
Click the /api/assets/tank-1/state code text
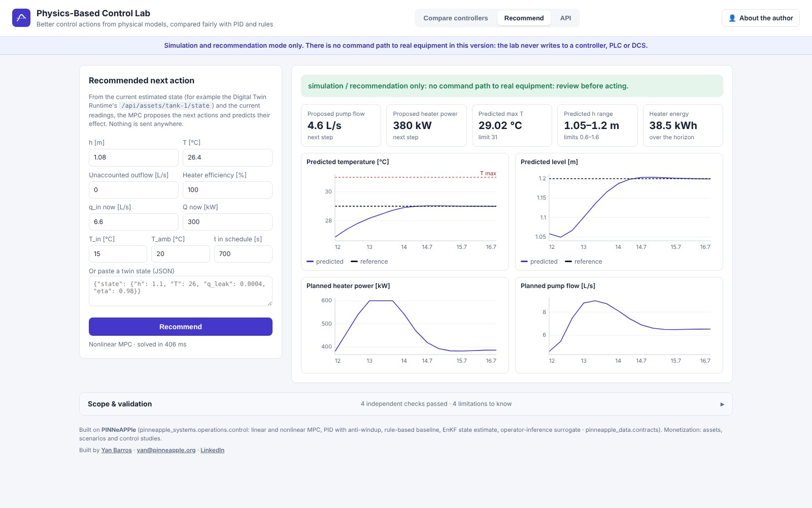pyautogui.click(x=165, y=106)
